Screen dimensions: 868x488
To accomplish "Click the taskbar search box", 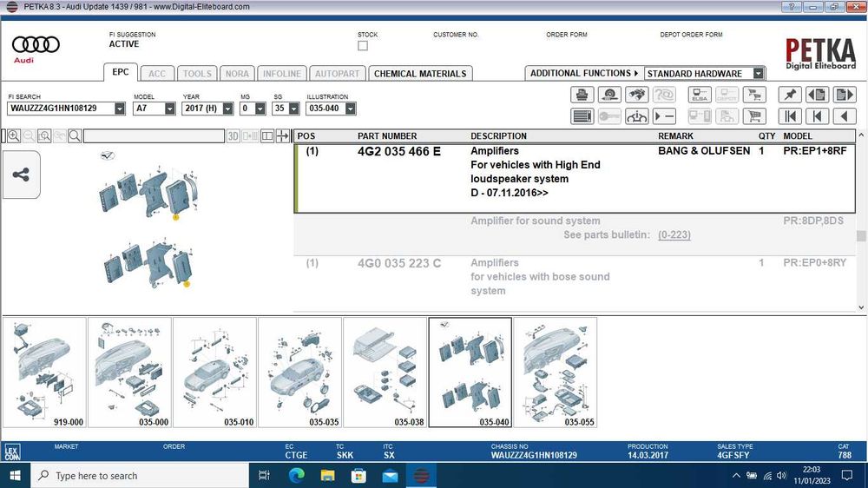I will coord(138,475).
